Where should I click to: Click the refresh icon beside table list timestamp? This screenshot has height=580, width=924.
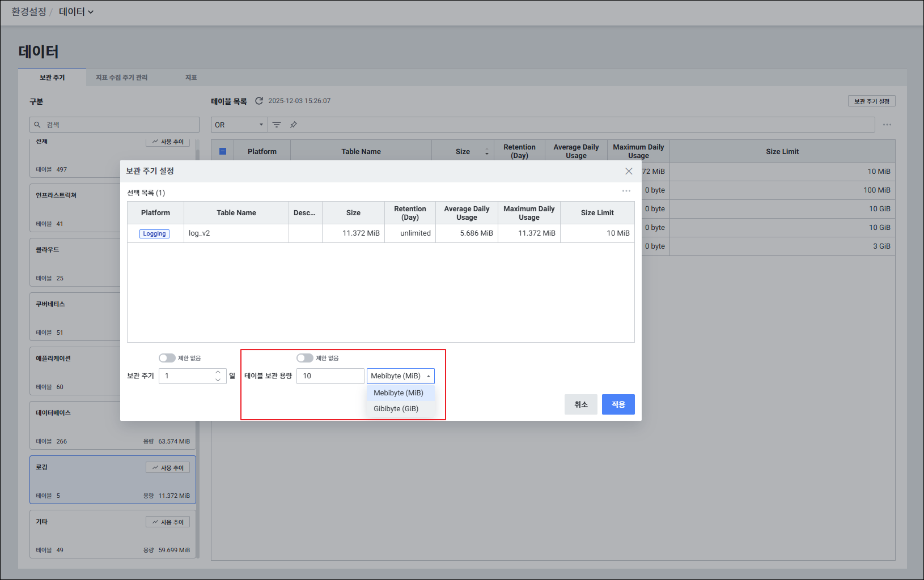(259, 101)
